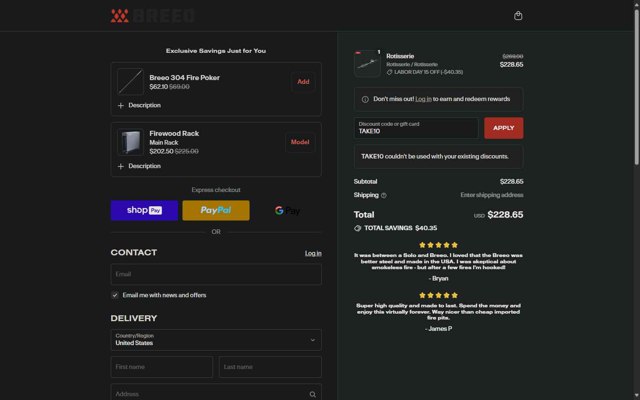This screenshot has height=400, width=640.
Task: Click the Breeo 304 Fire Poker thumbnail
Action: [130, 82]
